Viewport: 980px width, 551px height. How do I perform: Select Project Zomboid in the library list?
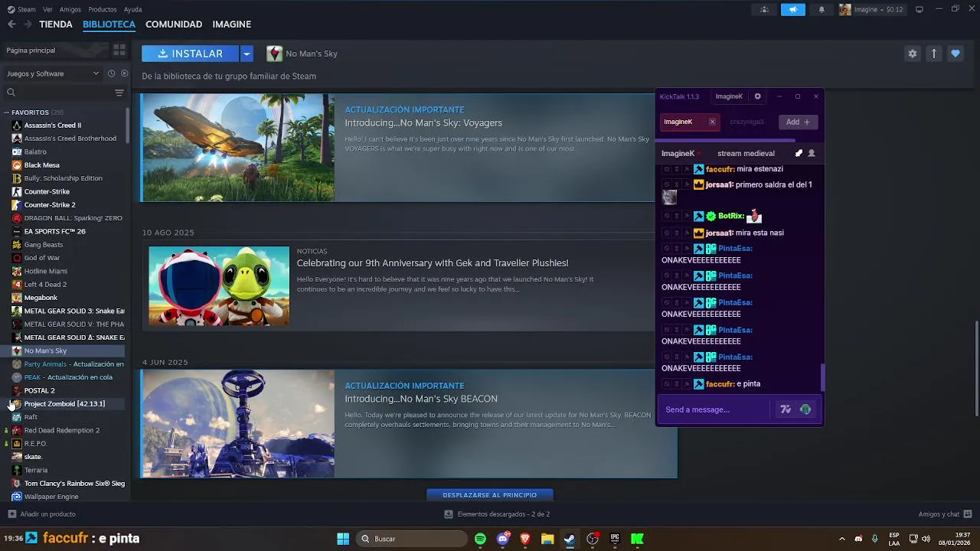click(x=64, y=404)
